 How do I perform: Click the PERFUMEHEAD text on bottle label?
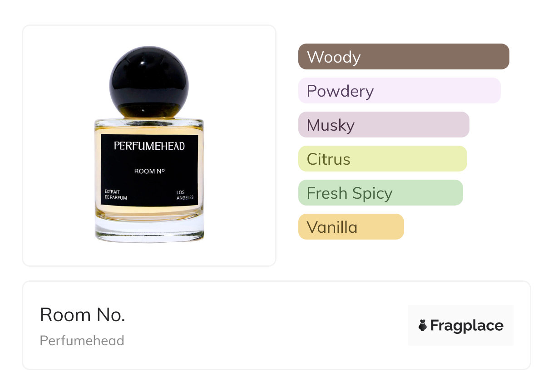[x=149, y=146]
